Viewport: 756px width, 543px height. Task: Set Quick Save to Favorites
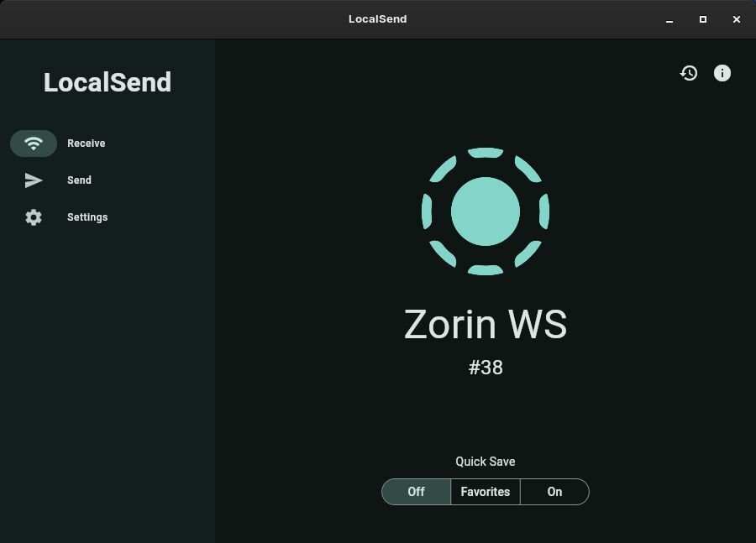(x=486, y=492)
